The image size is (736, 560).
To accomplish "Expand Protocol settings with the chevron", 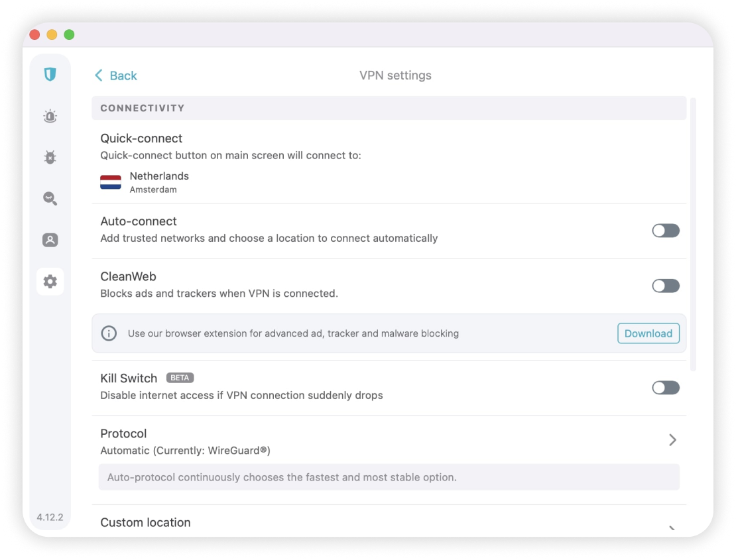I will coord(672,440).
